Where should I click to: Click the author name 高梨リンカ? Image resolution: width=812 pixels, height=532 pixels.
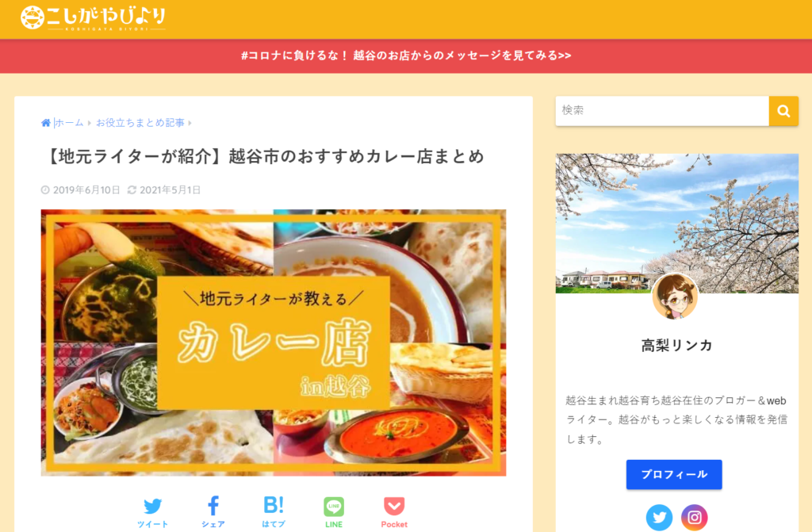tap(676, 345)
